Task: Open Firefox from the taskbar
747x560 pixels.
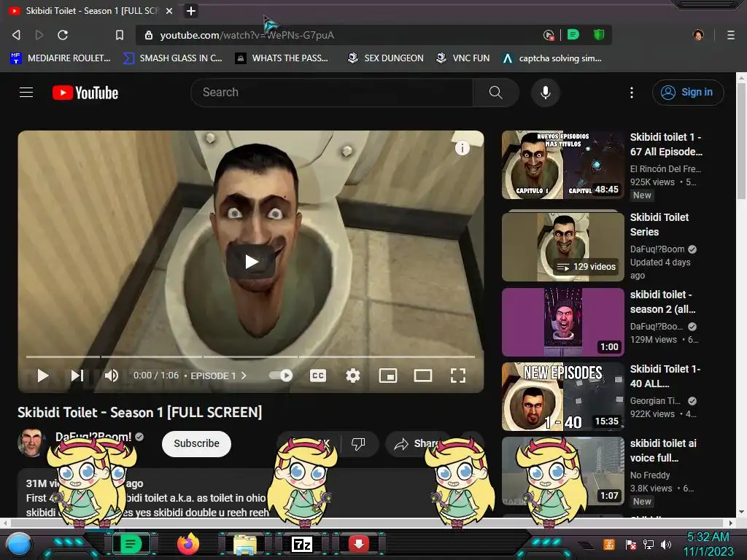Action: tap(188, 544)
